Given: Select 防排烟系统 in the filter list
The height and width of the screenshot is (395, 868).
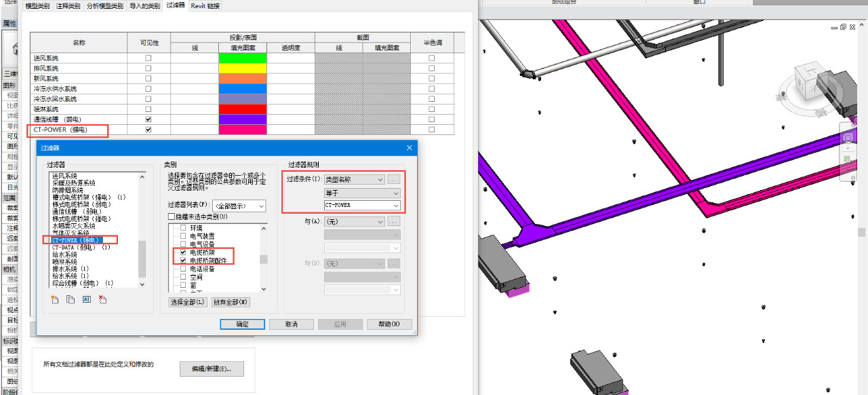Looking at the screenshot, I should [x=68, y=191].
